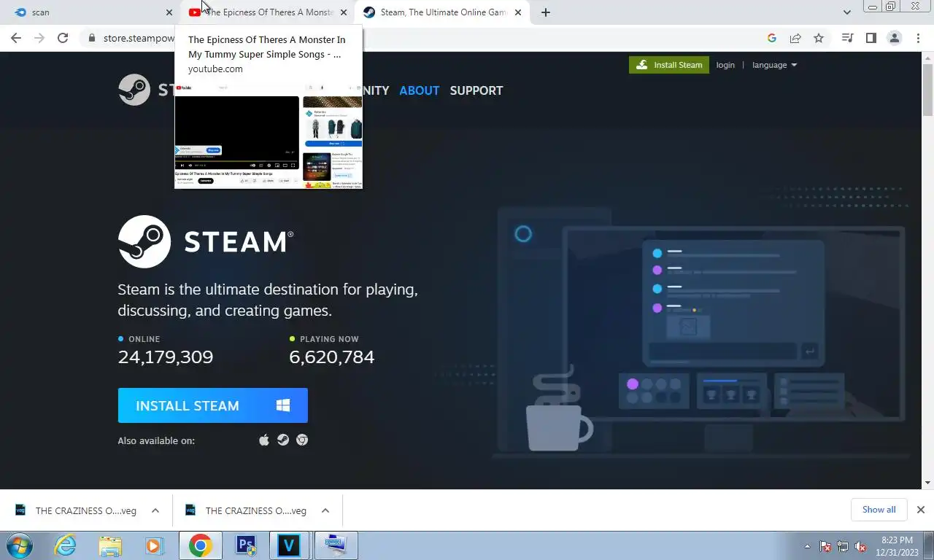Open Vegas Pro from taskbar
The height and width of the screenshot is (560, 934).
point(290,545)
